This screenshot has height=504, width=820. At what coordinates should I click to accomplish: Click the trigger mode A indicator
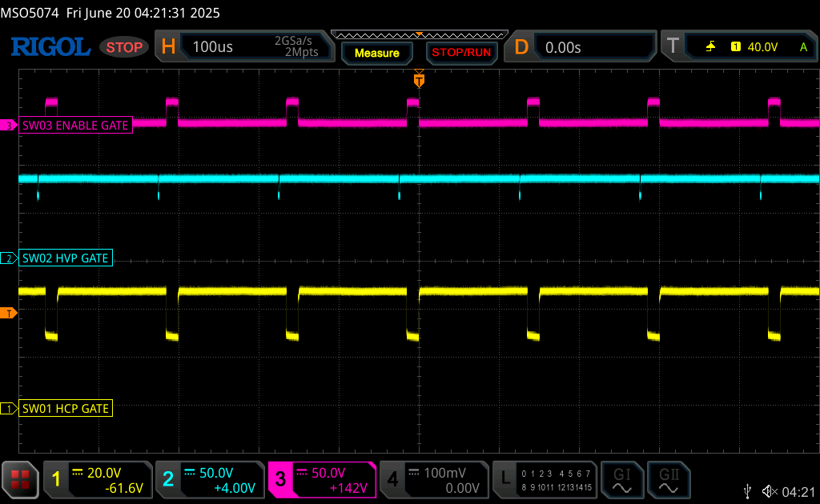[803, 47]
